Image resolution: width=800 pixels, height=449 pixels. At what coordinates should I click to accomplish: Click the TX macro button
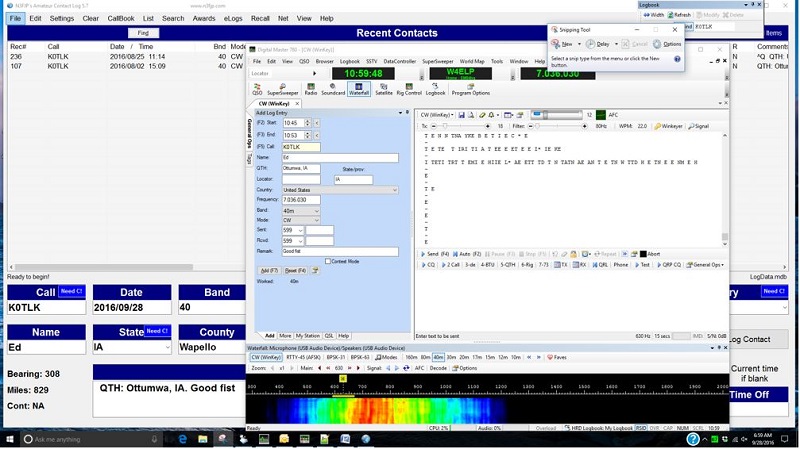561,265
